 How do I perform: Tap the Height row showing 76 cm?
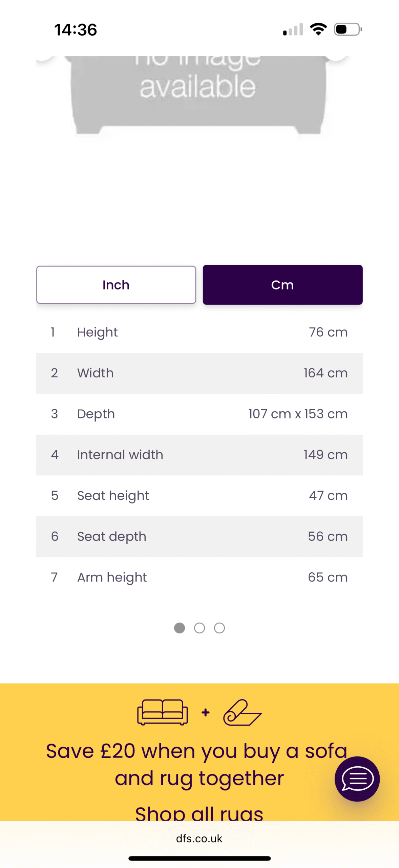(199, 332)
